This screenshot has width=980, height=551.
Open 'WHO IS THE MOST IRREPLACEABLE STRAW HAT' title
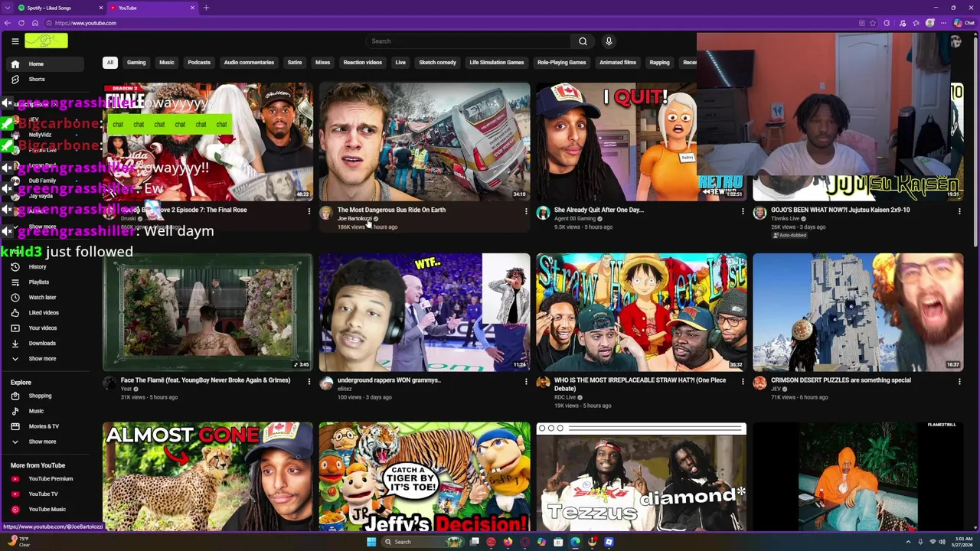[x=640, y=384]
